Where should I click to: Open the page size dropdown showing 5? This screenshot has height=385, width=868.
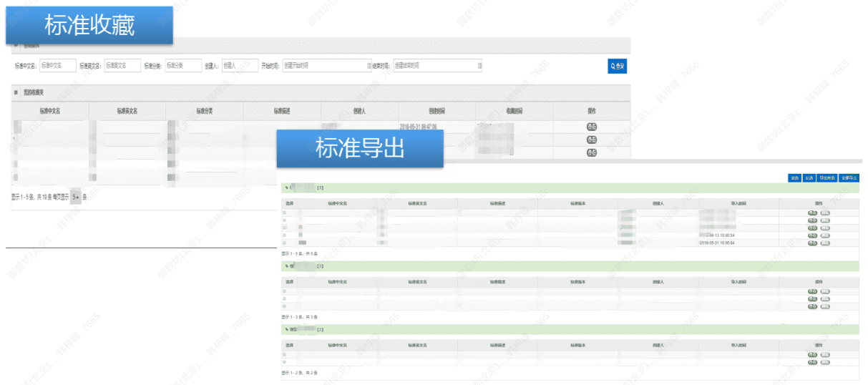[x=76, y=197]
